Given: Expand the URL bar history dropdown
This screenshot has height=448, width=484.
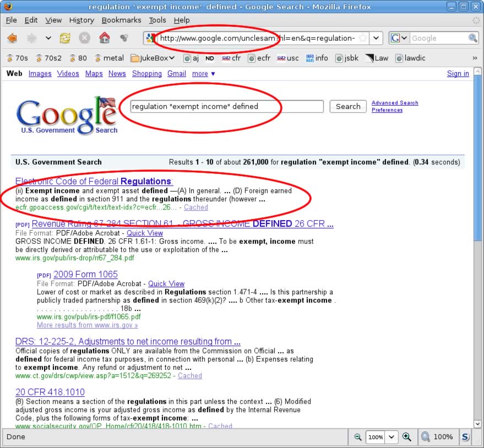Looking at the screenshot, I should click(x=376, y=39).
